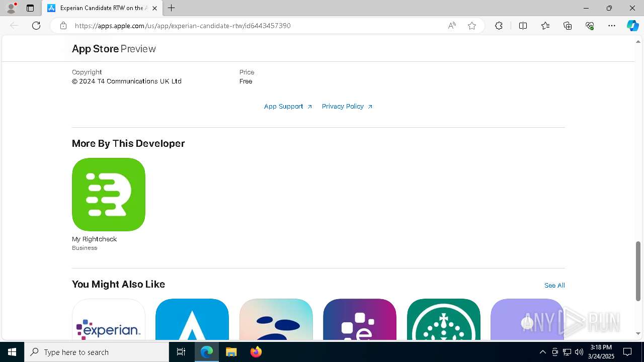Open the network status tray icon
This screenshot has height=362, width=644.
[x=567, y=352]
